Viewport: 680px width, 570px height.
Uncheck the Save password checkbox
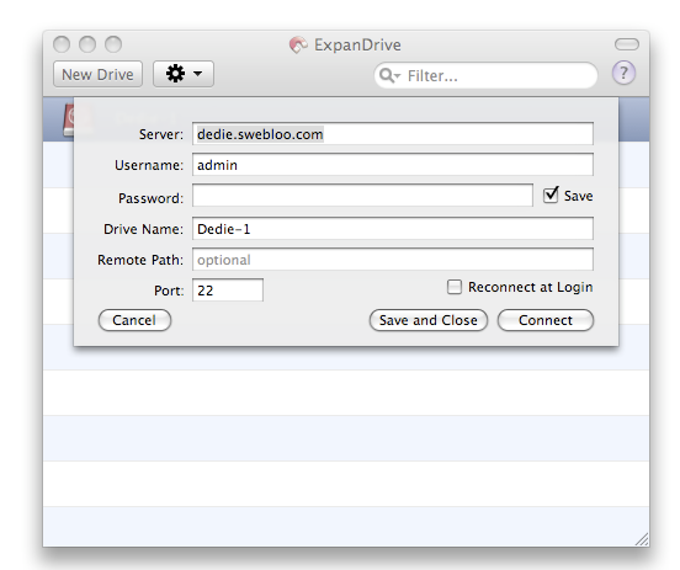tap(551, 194)
